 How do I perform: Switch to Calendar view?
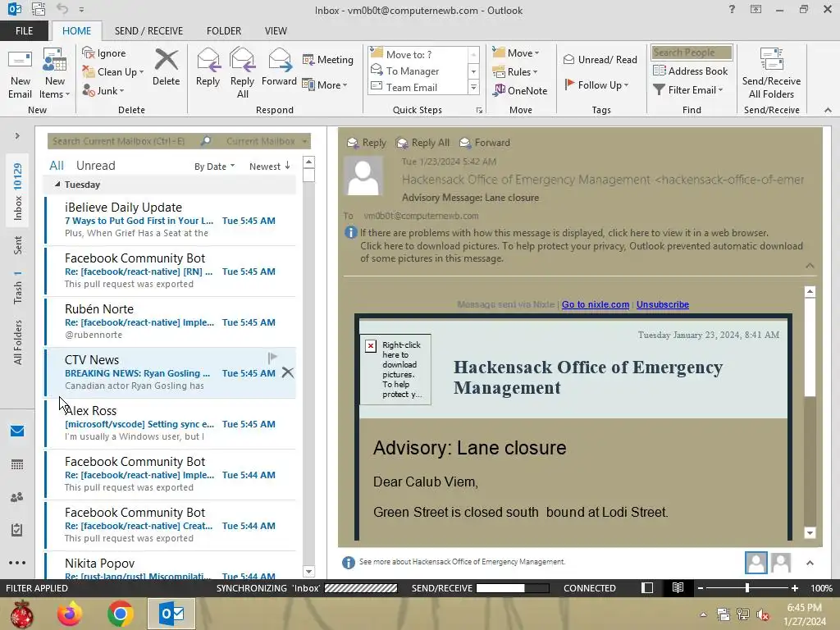17,464
